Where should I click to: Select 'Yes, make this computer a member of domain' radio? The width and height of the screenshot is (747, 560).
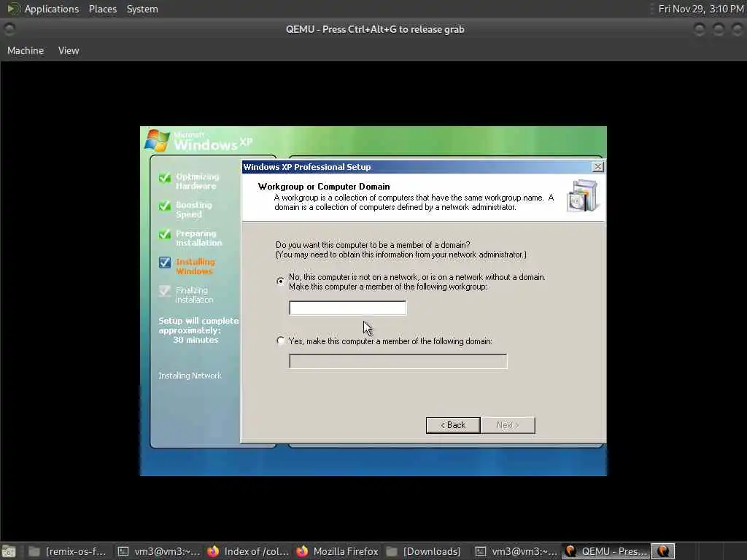(x=281, y=341)
